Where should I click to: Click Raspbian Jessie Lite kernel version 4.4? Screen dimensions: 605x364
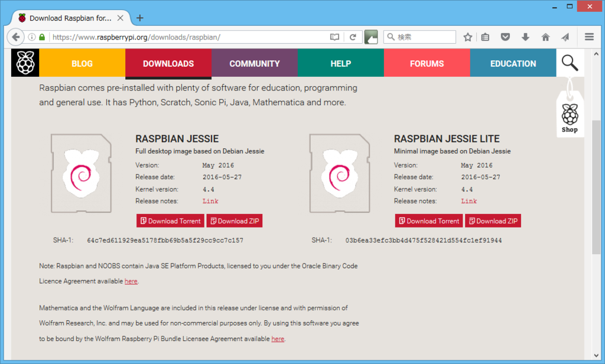[467, 190]
